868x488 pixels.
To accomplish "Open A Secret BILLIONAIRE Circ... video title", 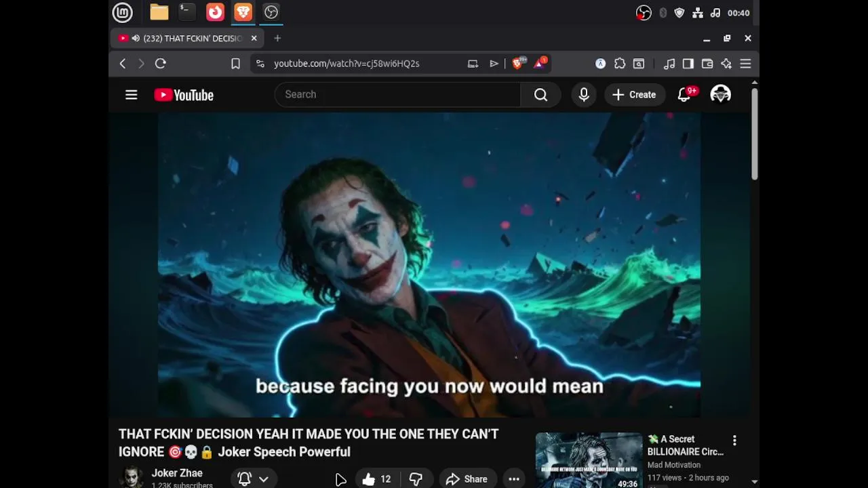I will point(686,445).
